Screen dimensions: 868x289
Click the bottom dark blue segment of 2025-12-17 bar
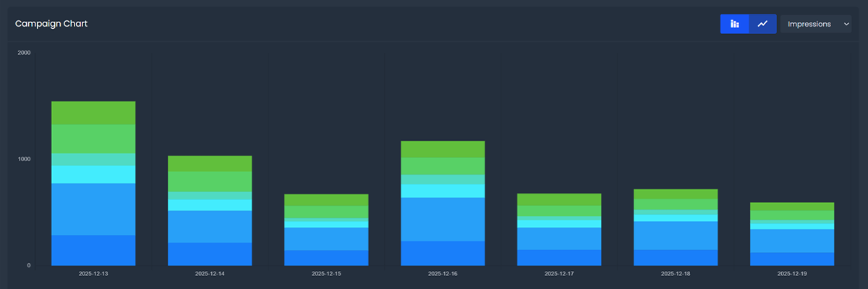coord(559,257)
